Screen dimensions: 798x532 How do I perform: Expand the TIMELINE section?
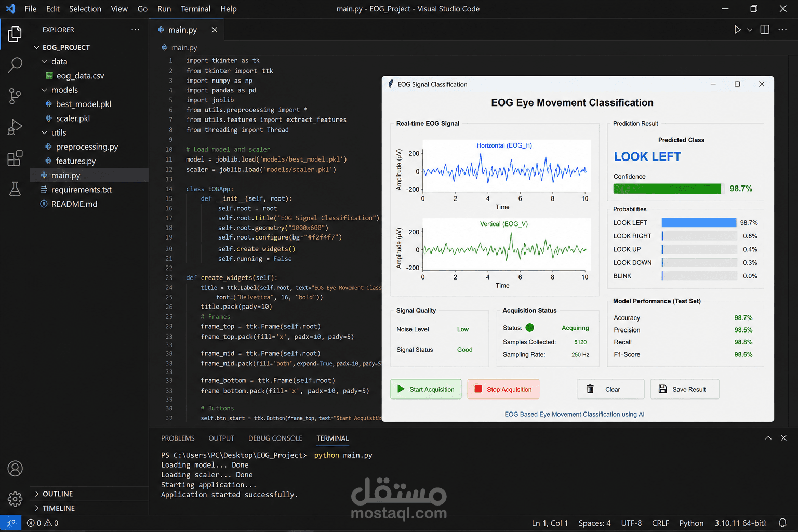coord(54,508)
